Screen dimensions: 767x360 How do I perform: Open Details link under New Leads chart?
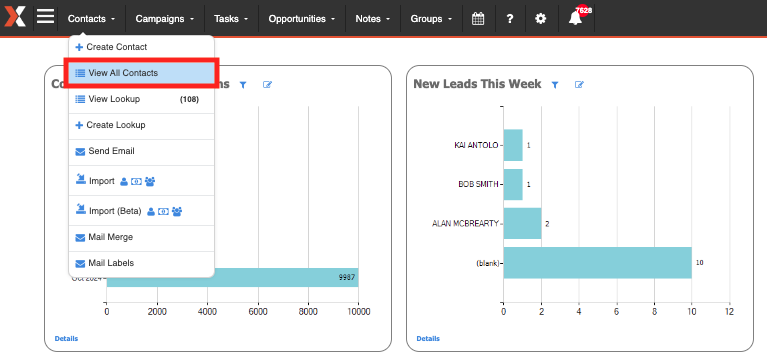point(428,338)
